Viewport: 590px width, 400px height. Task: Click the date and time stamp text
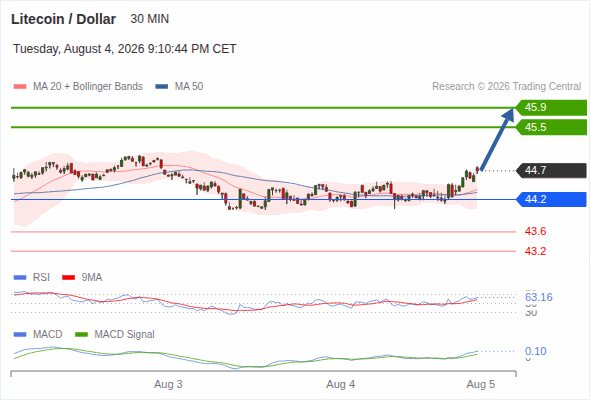tap(125, 49)
